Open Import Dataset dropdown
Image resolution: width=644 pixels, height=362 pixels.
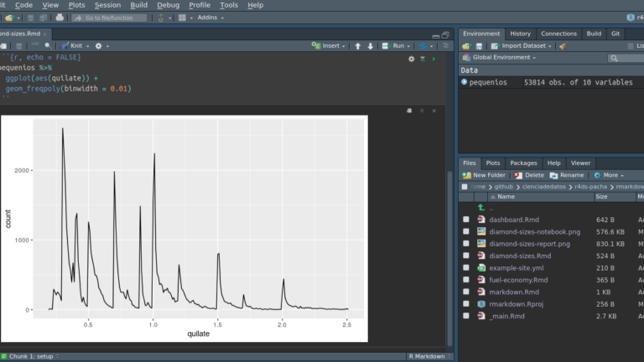522,46
